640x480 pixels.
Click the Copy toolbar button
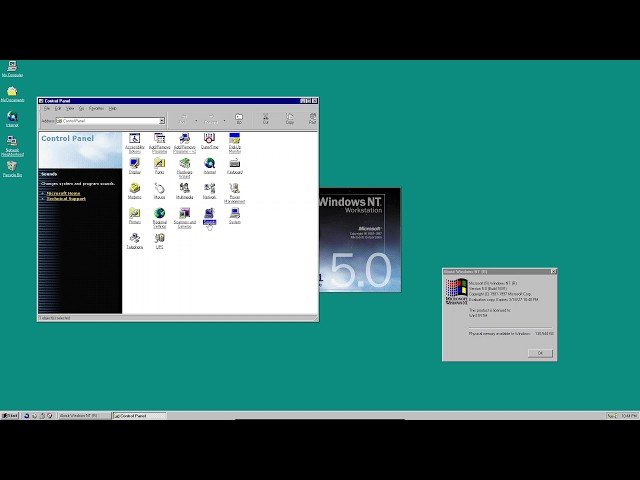click(x=289, y=119)
